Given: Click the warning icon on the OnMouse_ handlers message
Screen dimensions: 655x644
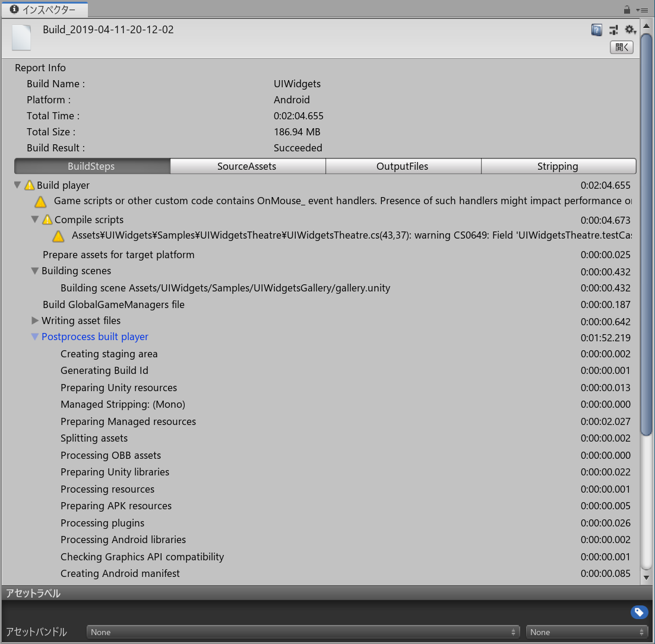Looking at the screenshot, I should pos(40,202).
